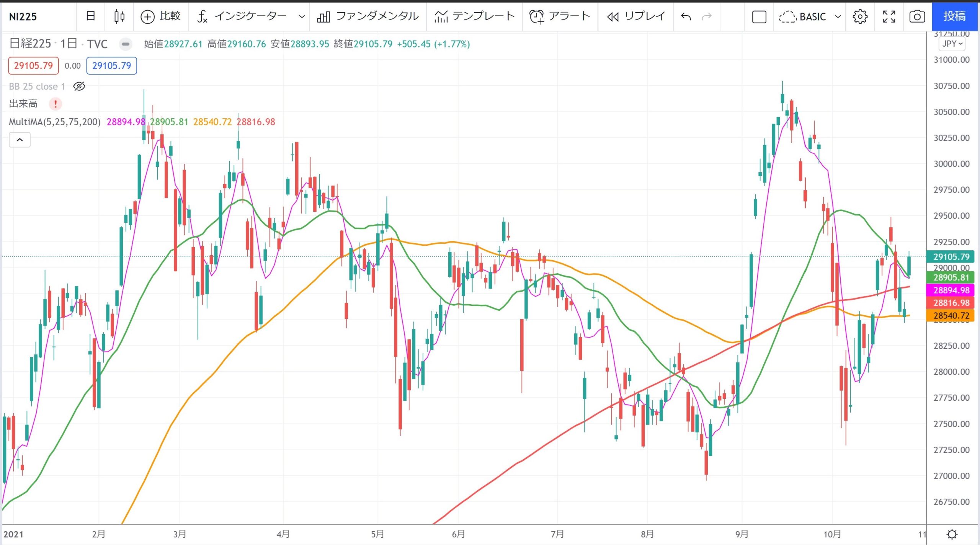
Task: Open the time axis settings gear icon
Action: [952, 534]
